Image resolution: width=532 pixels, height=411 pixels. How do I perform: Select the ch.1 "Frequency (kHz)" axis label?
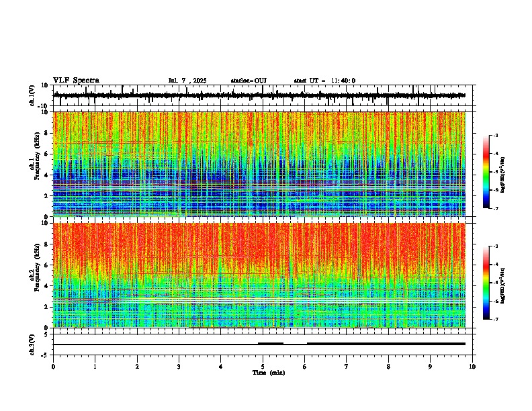37,156
